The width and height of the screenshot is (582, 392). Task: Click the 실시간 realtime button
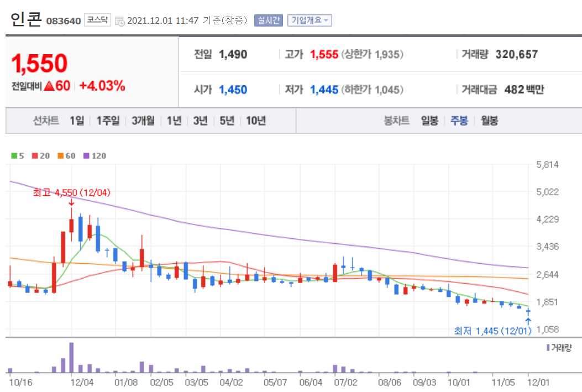click(268, 20)
